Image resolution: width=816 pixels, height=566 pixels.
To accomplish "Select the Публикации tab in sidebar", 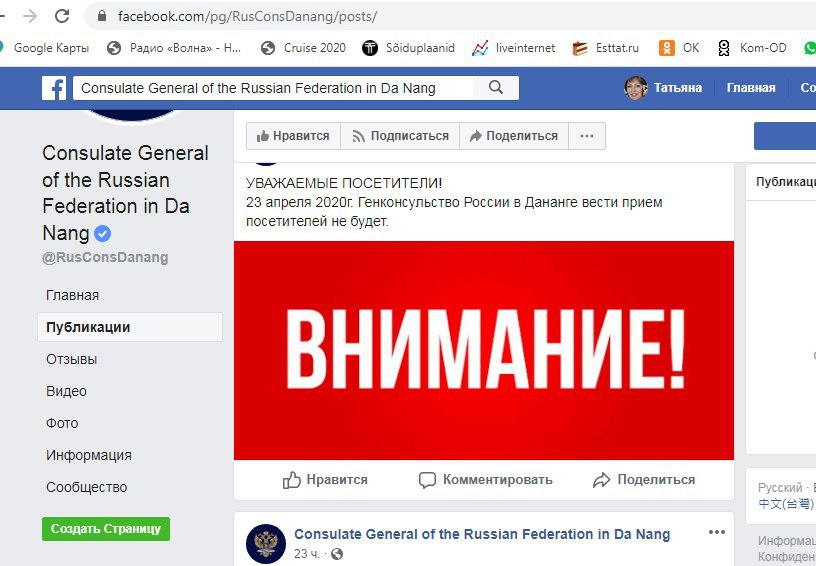I will pos(130,327).
